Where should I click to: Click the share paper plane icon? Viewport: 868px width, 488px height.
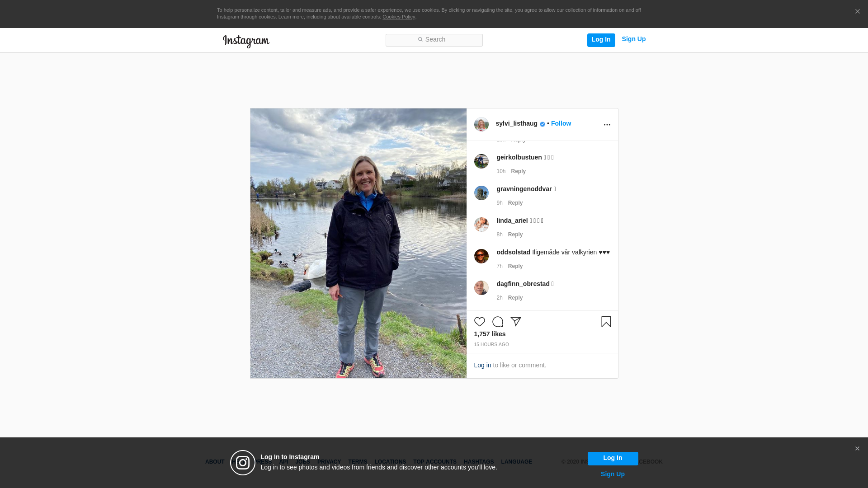pyautogui.click(x=516, y=322)
